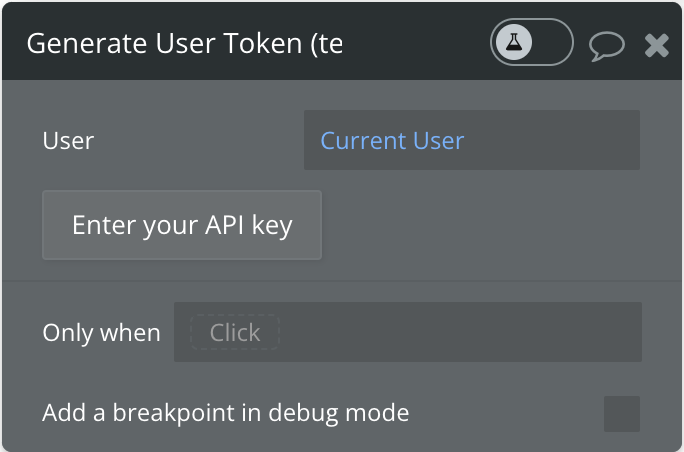Click the blue Current User expression
This screenshot has height=452, width=684.
392,140
